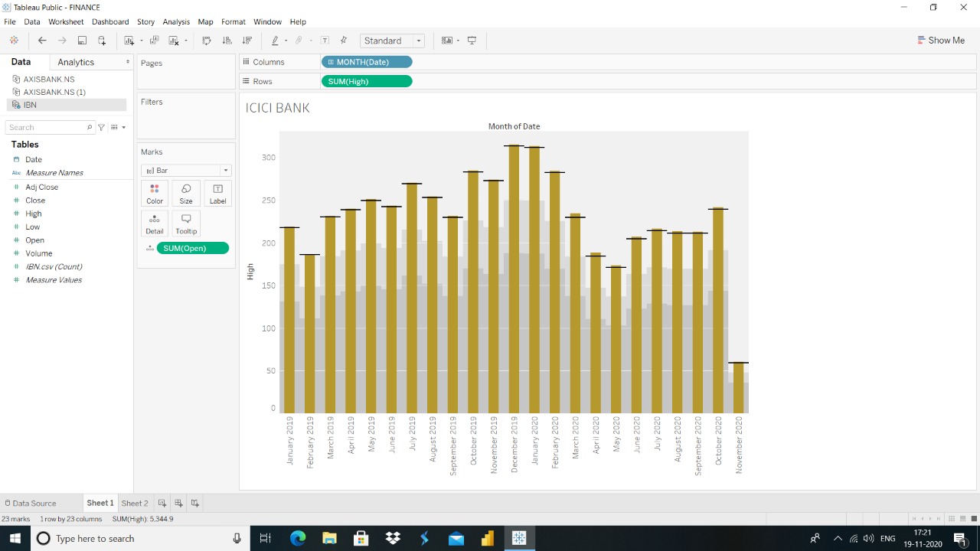Toggle Show Mark Labels icon
Image resolution: width=980 pixels, height=551 pixels.
[325, 41]
